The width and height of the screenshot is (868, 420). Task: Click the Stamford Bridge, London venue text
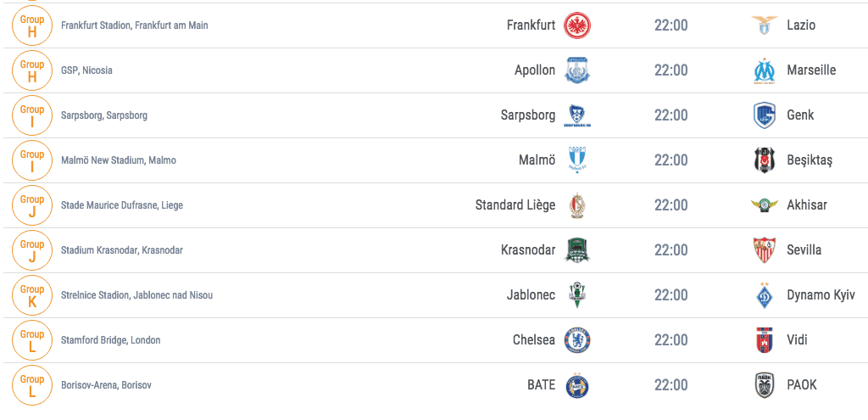pos(111,340)
